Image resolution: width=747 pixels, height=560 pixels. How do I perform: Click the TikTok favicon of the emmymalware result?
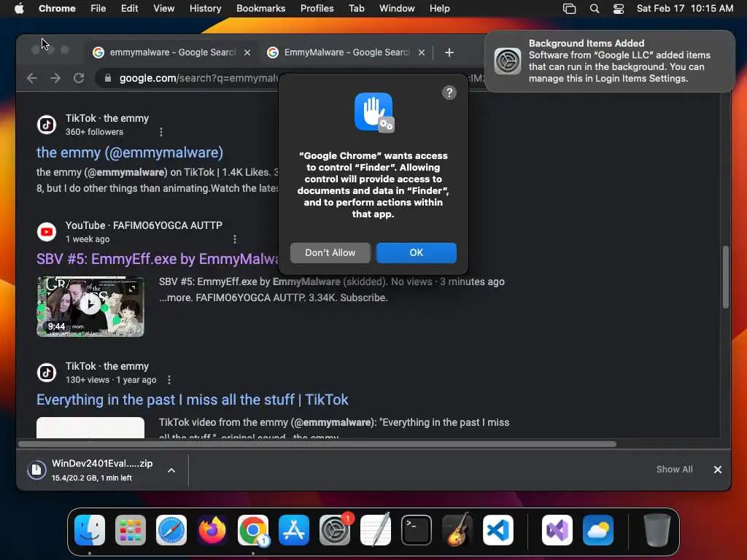47,125
